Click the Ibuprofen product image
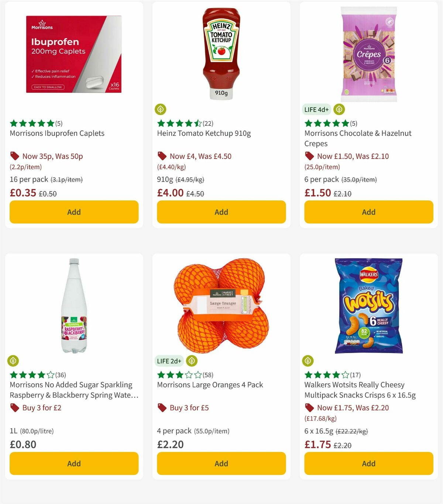 pos(73,53)
